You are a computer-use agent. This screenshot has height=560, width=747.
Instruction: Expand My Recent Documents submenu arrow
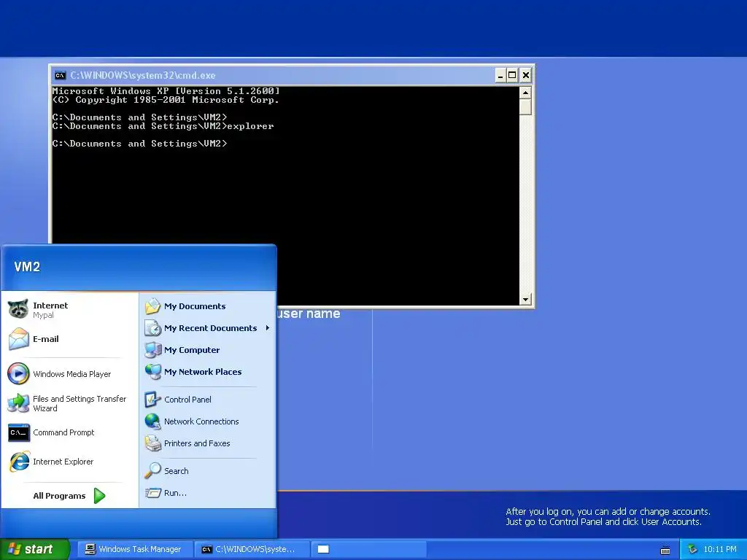[268, 328]
